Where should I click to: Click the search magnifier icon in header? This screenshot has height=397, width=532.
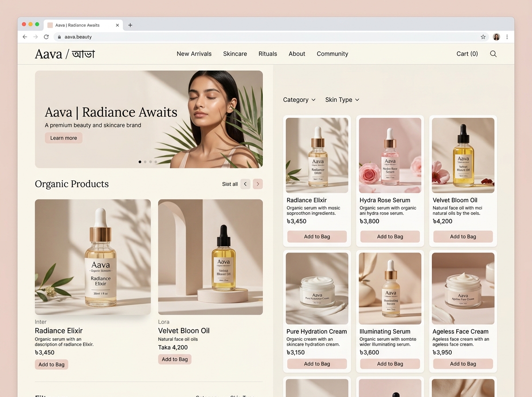[493, 54]
